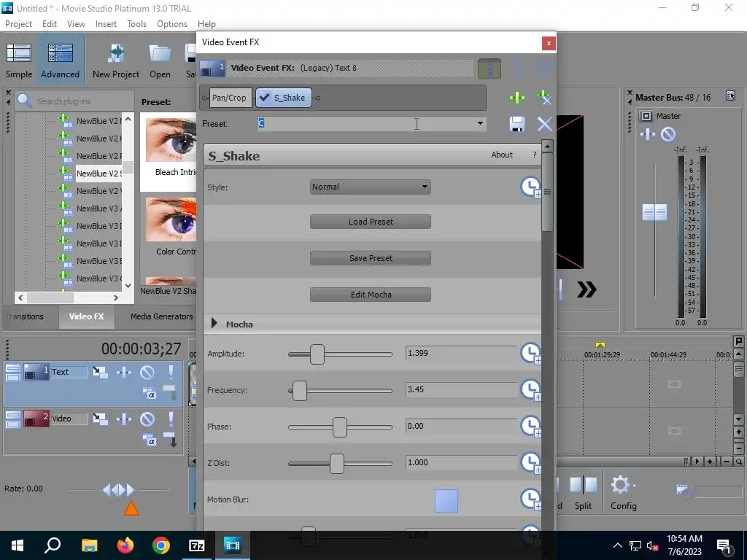Expand more preview controls double-arrow

[587, 289]
